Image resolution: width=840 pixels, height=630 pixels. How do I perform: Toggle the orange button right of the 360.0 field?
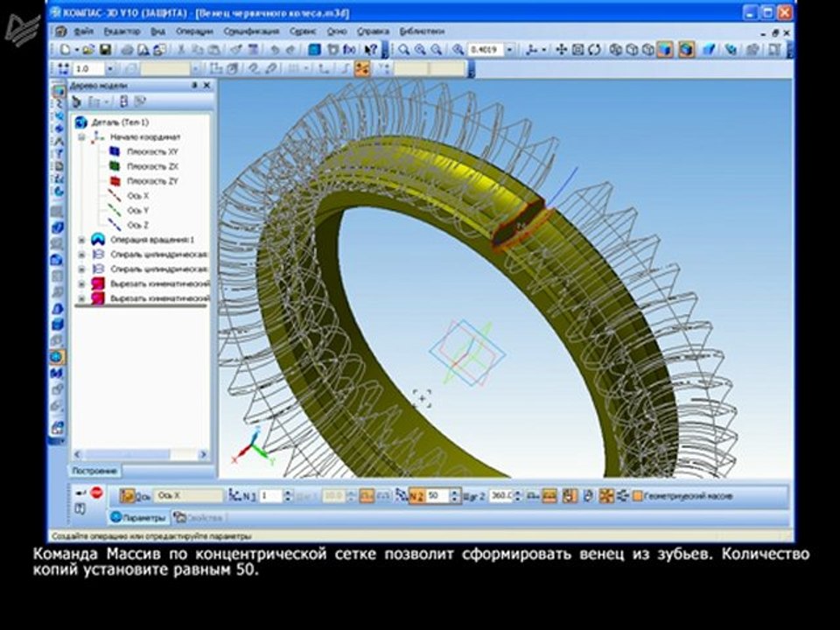pos(549,496)
